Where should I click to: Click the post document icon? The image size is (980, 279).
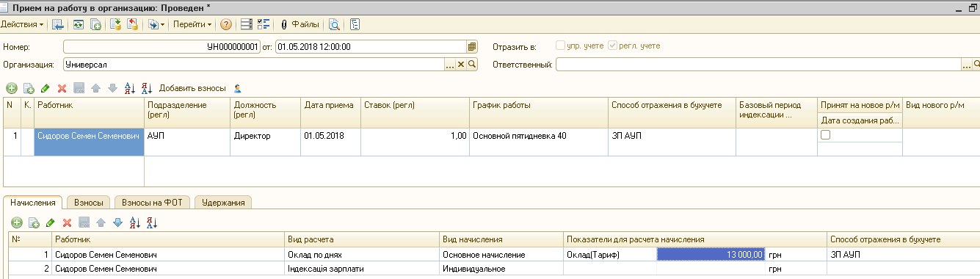point(115,24)
